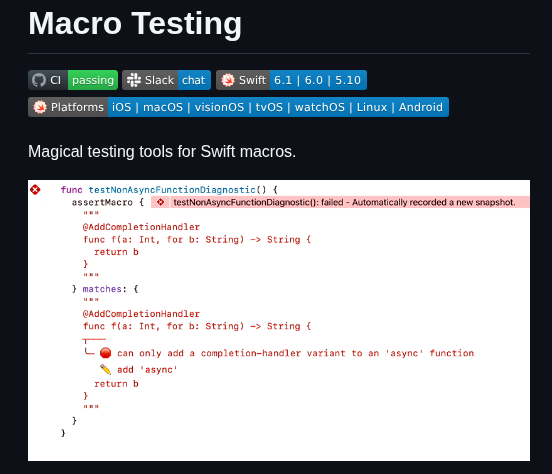Click the 'Macro Testing' heading
Viewport: 552px width, 474px height.
click(135, 24)
